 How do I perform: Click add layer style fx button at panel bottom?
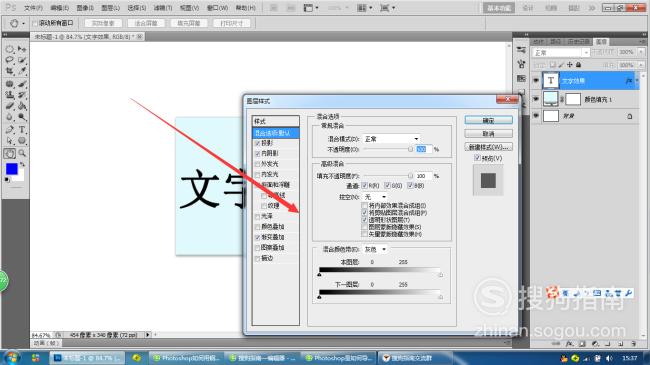(x=570, y=343)
